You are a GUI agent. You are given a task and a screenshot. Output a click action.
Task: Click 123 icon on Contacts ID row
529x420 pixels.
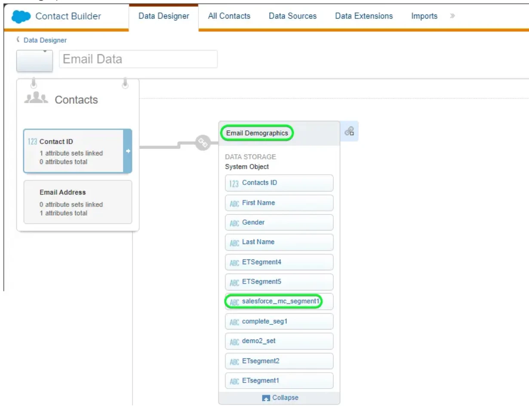(x=234, y=184)
